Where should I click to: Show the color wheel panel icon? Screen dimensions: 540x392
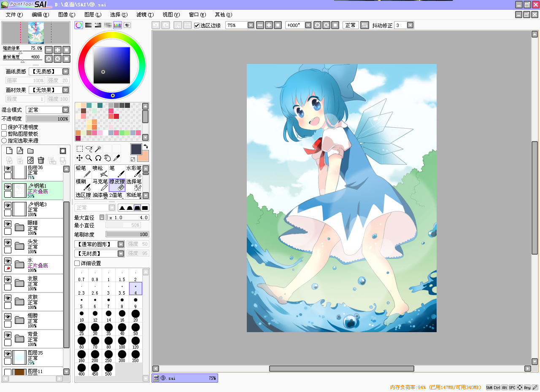(78, 25)
